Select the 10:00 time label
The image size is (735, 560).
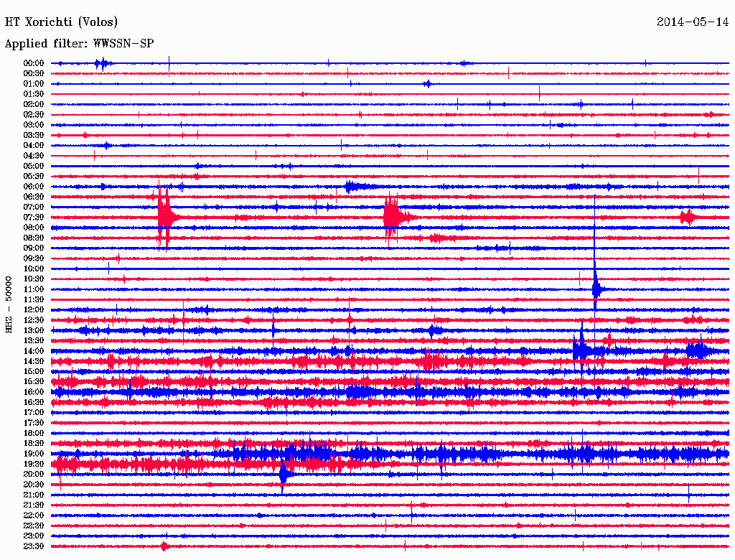point(33,269)
